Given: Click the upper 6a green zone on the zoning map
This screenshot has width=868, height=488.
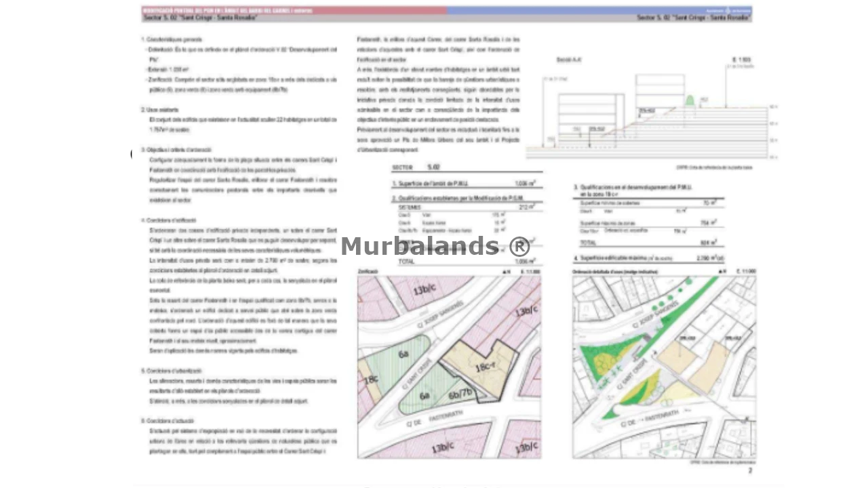Looking at the screenshot, I should pos(403,354).
